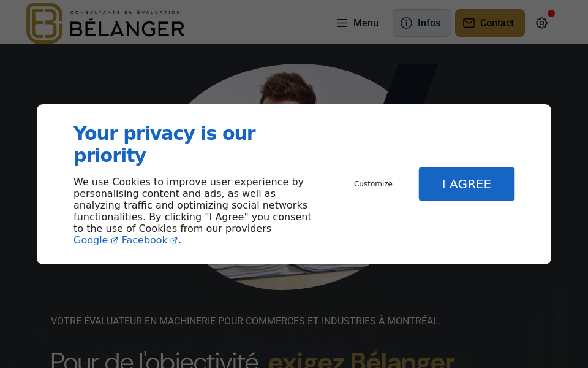
Task: Click external-link icon beside Google
Action: [115, 240]
